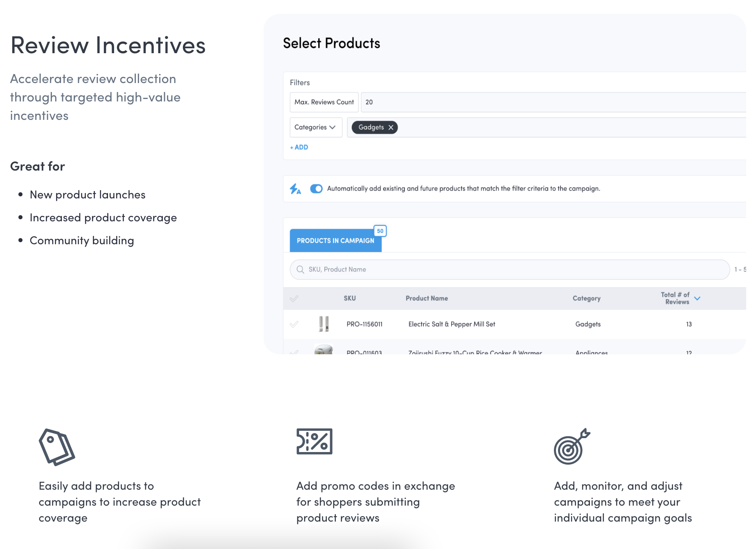Screen dimensions: 756x549
Task: Toggle automatic product adding switch
Action: (316, 189)
